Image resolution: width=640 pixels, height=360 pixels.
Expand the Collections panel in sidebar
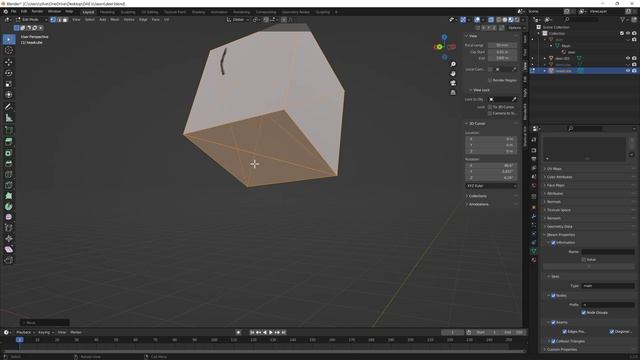click(477, 196)
